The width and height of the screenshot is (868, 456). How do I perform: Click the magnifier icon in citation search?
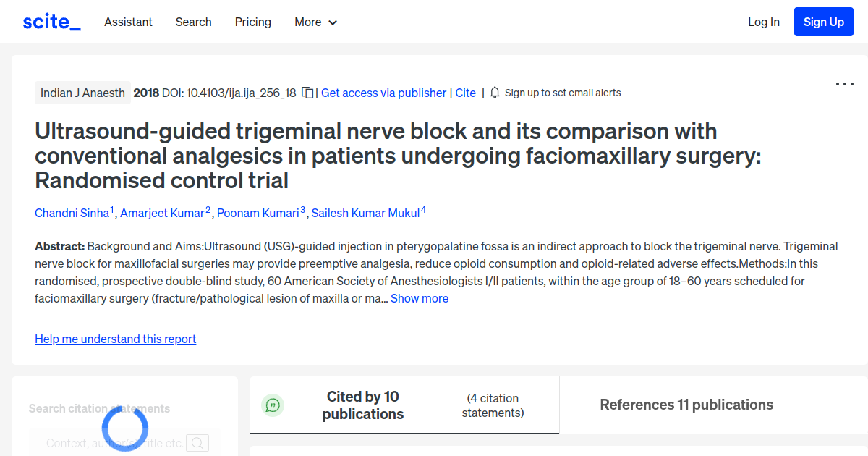click(197, 442)
